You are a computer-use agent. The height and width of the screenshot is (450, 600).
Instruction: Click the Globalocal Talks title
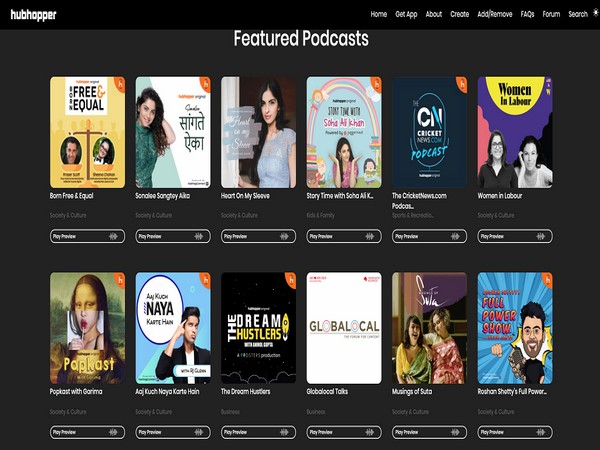pyautogui.click(x=327, y=391)
